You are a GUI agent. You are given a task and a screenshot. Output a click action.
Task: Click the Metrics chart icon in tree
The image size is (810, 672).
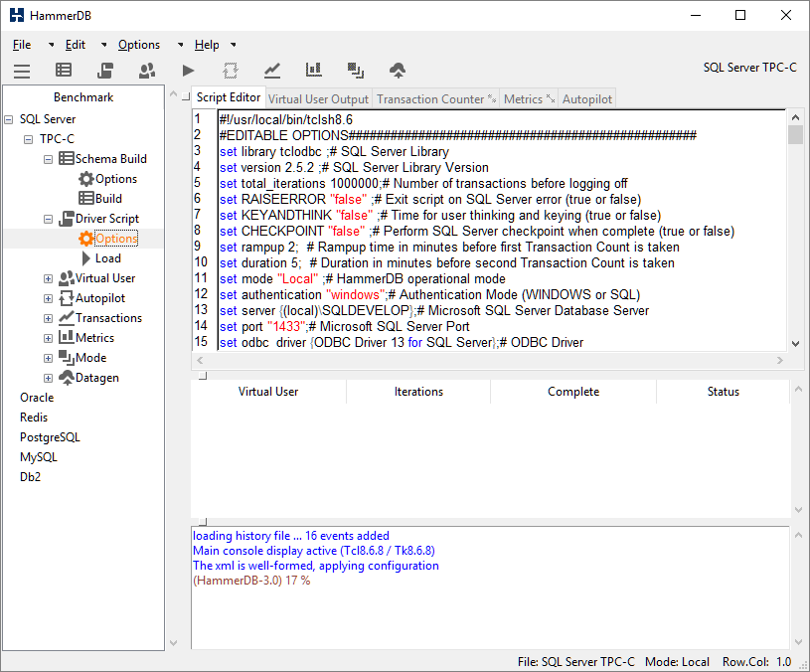pyautogui.click(x=67, y=337)
